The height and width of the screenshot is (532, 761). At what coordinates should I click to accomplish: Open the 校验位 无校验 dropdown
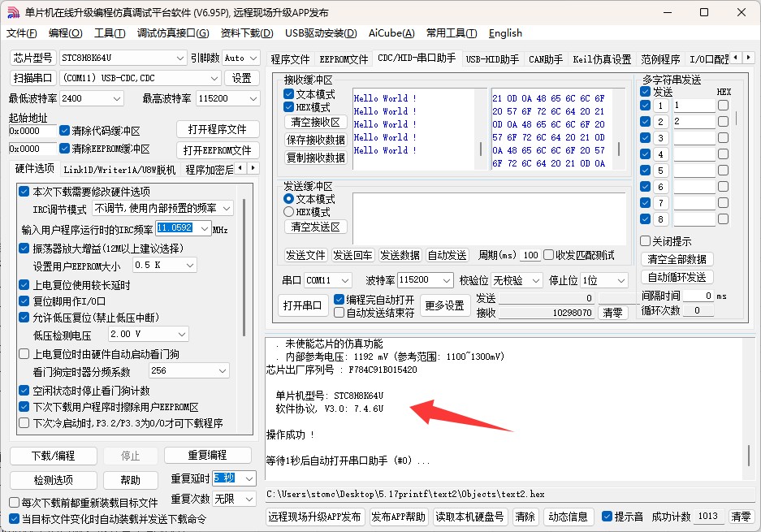click(536, 280)
